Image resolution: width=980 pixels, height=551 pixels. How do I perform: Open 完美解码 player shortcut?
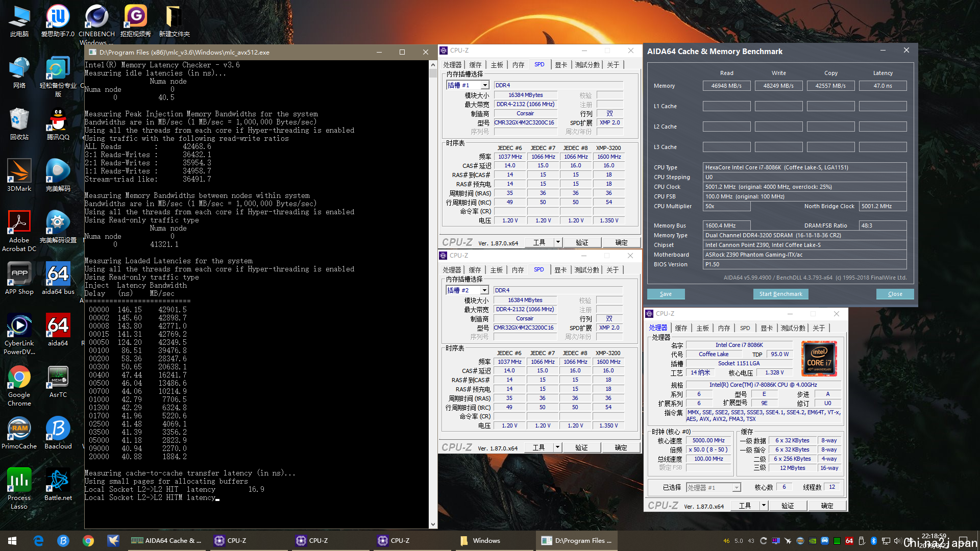pos(58,176)
